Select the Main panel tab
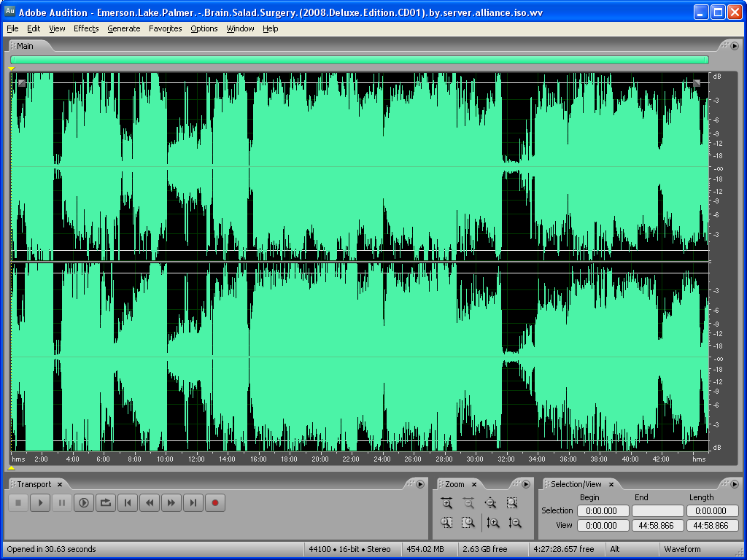Screen dimensions: 747x560 26,46
